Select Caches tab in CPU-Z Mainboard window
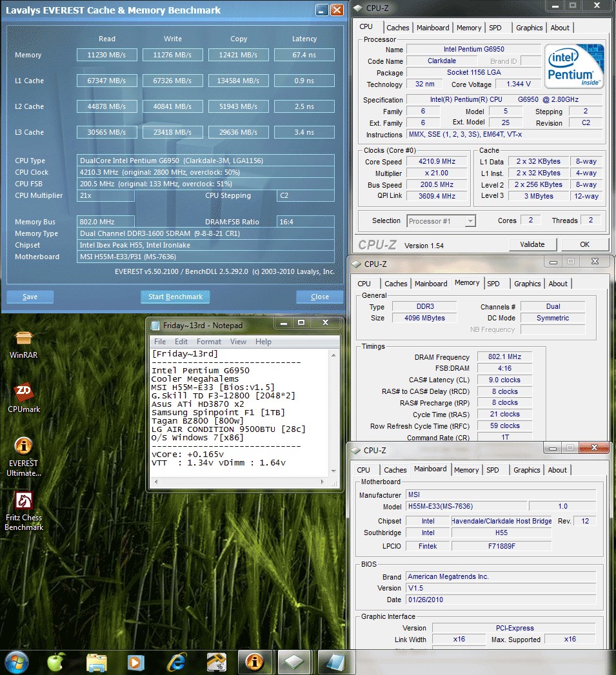Viewport: 616px width, 675px height. click(395, 470)
